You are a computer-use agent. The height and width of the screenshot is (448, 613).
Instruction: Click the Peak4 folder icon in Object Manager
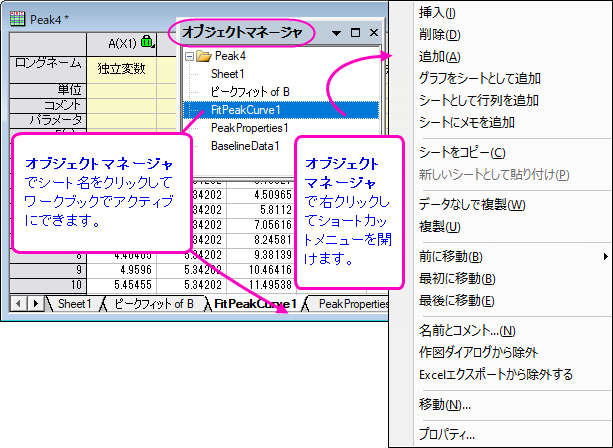click(204, 56)
